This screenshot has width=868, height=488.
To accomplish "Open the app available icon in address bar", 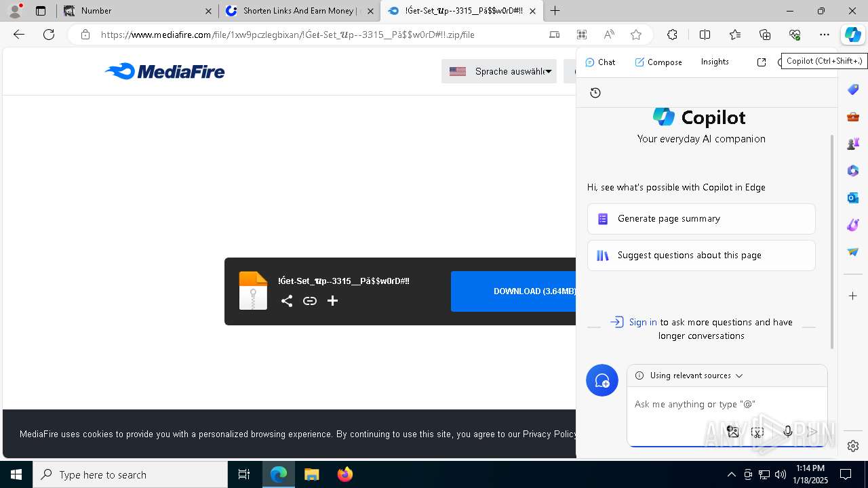I will coord(555,35).
